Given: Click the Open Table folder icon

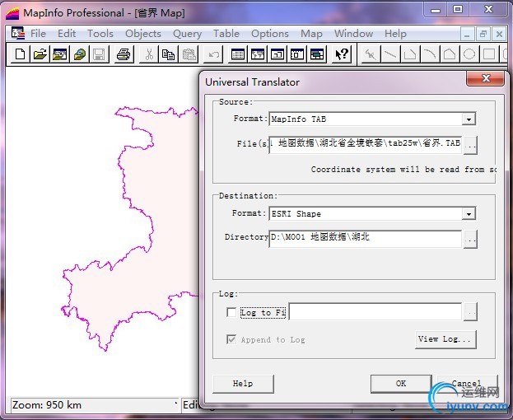Looking at the screenshot, I should (40, 54).
